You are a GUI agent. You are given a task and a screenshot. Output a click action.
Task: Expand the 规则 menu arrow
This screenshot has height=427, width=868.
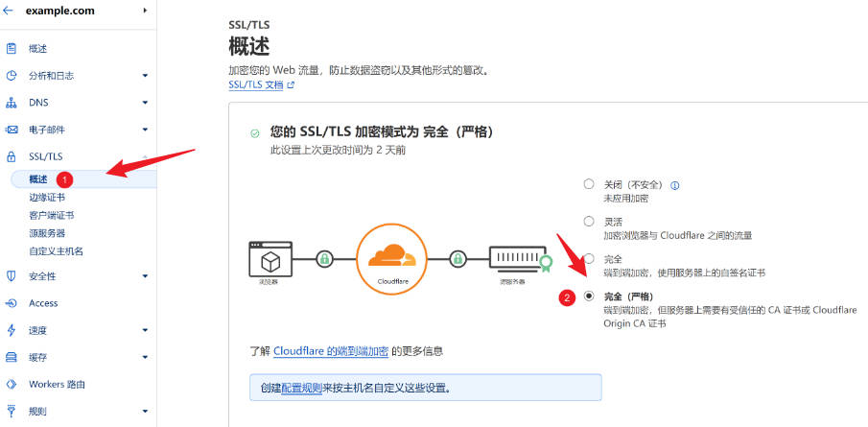(145, 411)
